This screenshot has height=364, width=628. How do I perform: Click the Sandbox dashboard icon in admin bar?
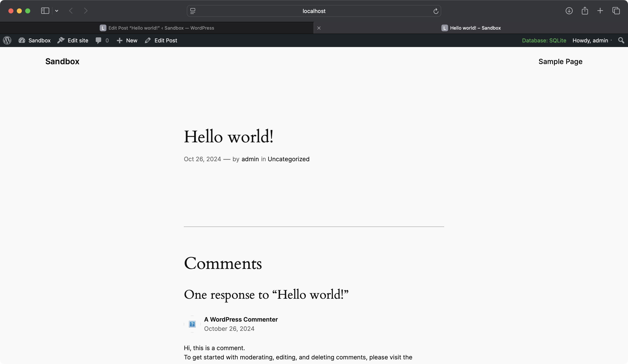[22, 40]
